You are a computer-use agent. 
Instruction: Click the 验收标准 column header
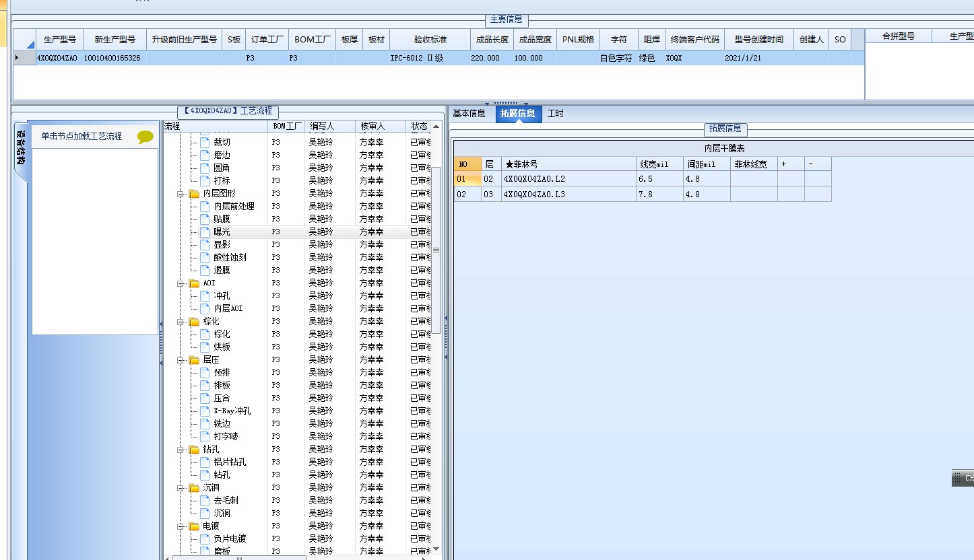click(430, 40)
